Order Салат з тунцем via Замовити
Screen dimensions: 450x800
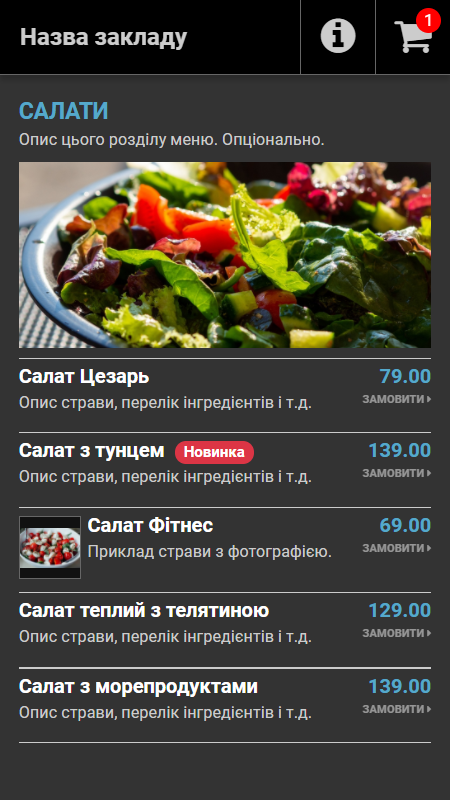396,473
